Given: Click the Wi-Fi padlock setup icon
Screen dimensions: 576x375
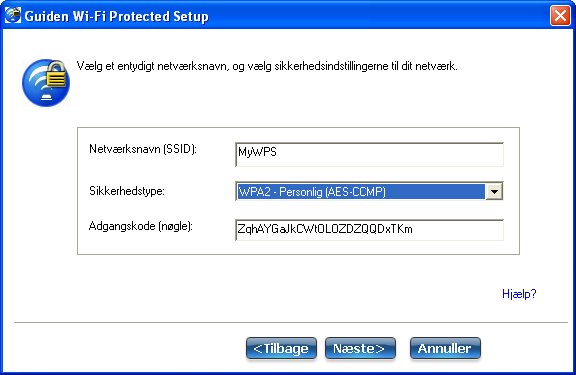Looking at the screenshot, I should (x=46, y=83).
